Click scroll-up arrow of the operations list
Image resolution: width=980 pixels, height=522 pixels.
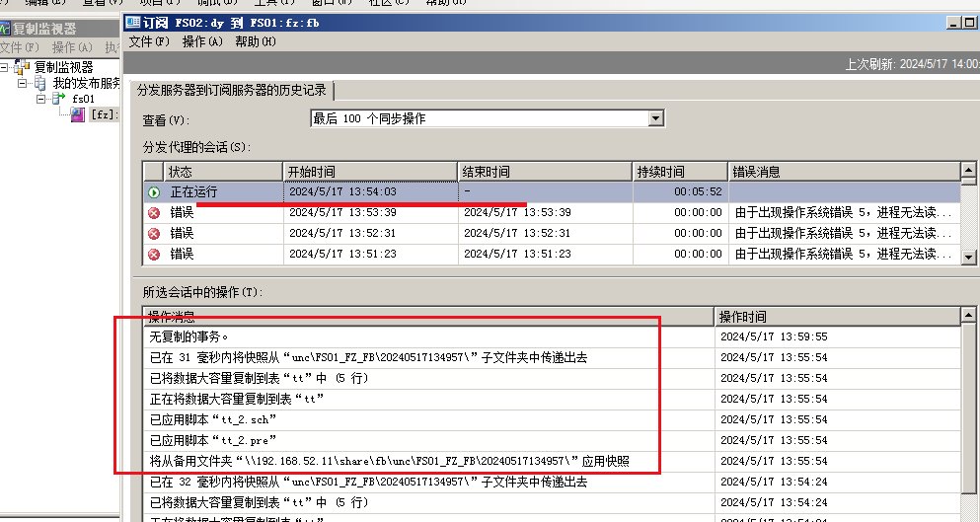coord(969,315)
